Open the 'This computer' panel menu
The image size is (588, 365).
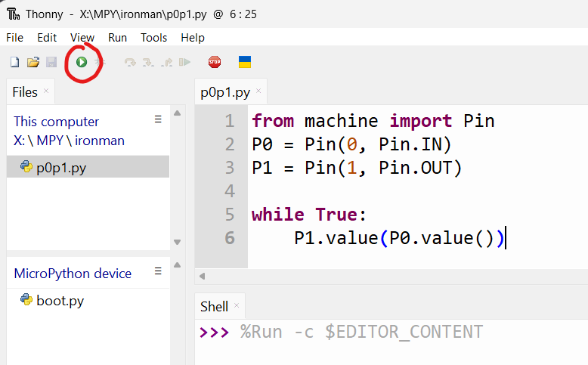158,119
